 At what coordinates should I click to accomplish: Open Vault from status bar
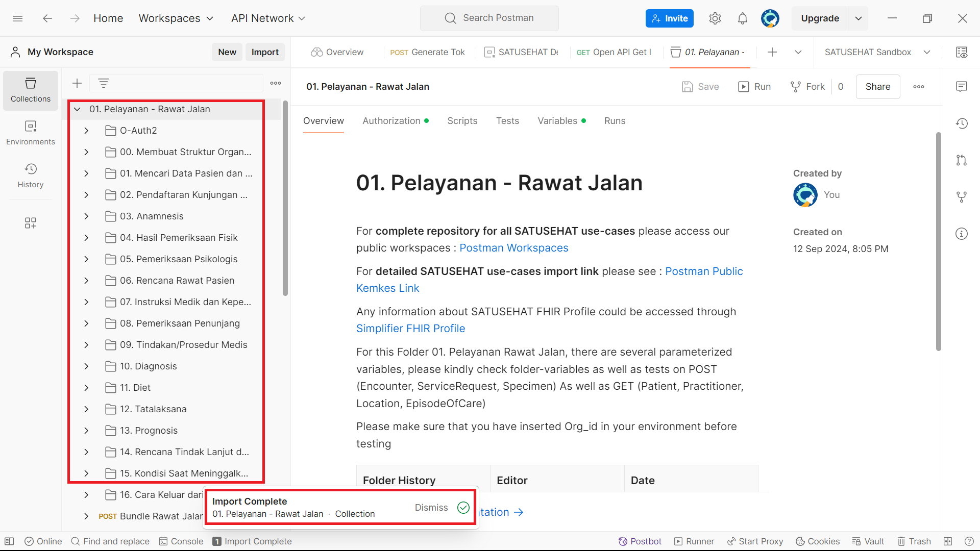(x=868, y=541)
